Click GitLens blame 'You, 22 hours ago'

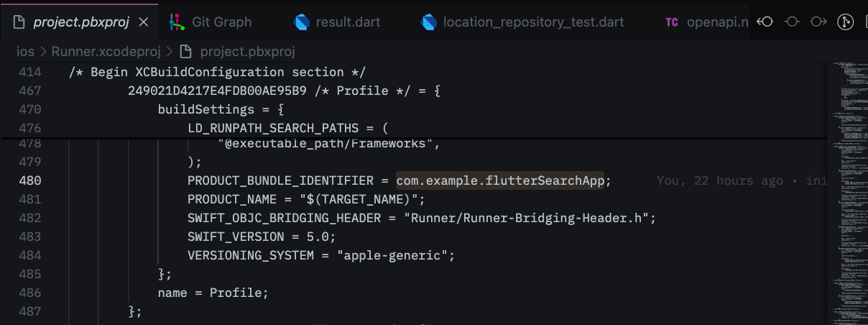point(720,180)
